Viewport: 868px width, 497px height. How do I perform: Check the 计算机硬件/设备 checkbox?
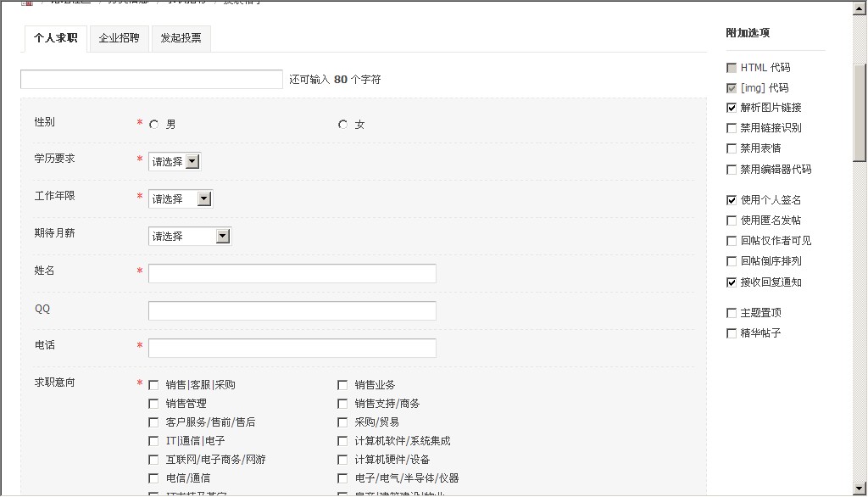click(x=342, y=460)
